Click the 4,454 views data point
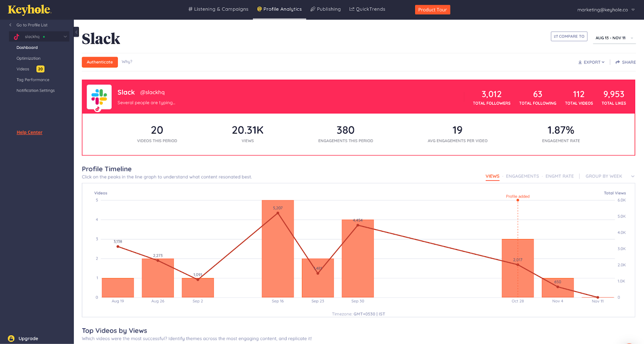 coord(358,225)
